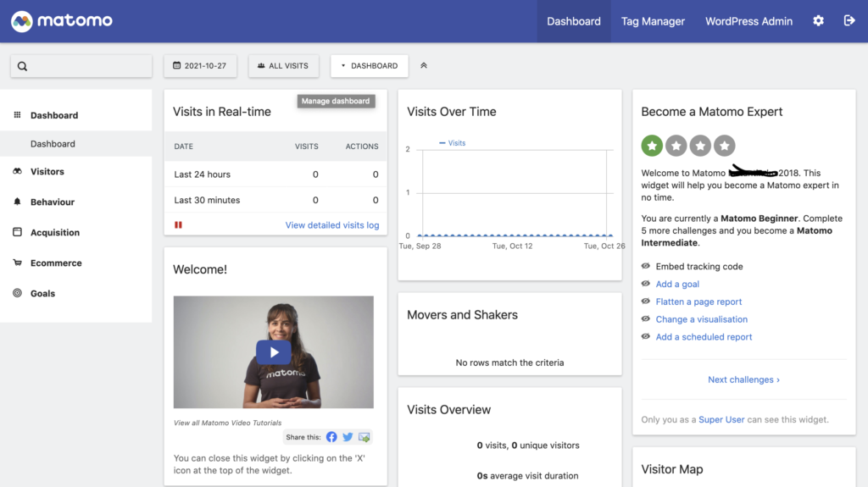Open the 2021-10-27 date picker
The width and height of the screenshot is (868, 487).
(200, 65)
